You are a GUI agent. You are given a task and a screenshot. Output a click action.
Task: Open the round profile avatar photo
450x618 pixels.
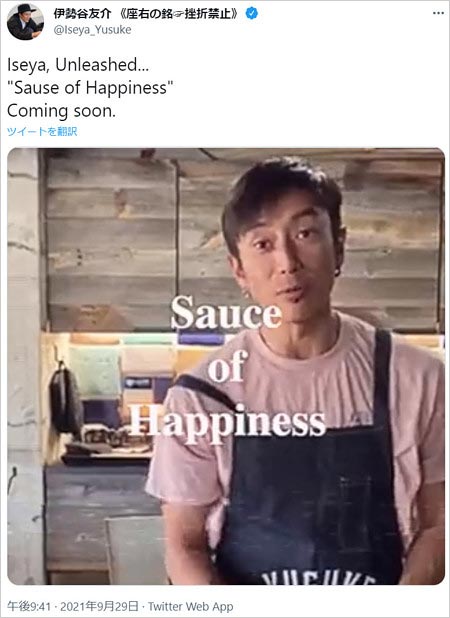click(x=25, y=21)
